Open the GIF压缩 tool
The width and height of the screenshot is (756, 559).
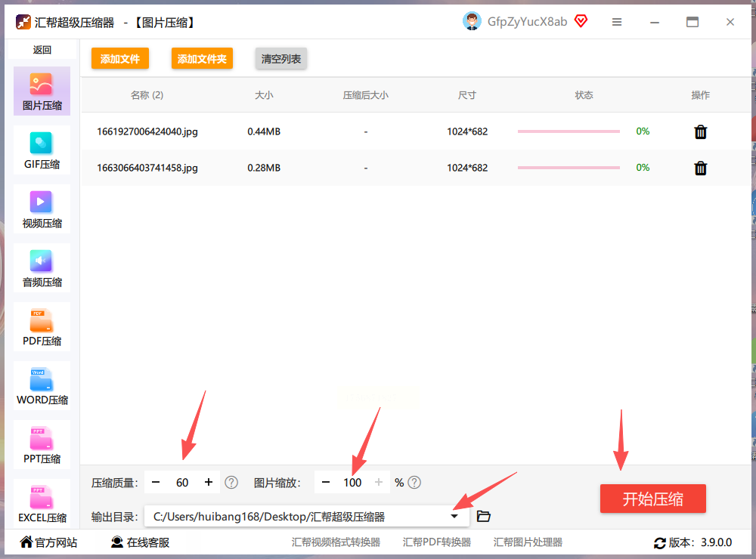tap(42, 150)
